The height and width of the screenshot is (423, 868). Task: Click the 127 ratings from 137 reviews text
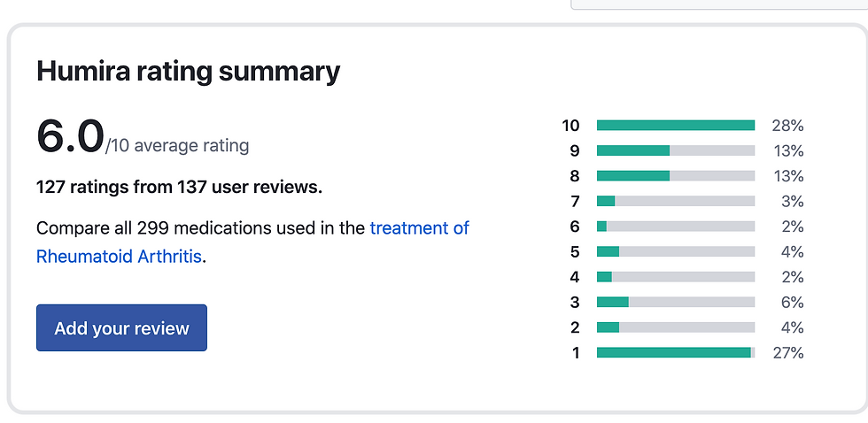coord(179,188)
